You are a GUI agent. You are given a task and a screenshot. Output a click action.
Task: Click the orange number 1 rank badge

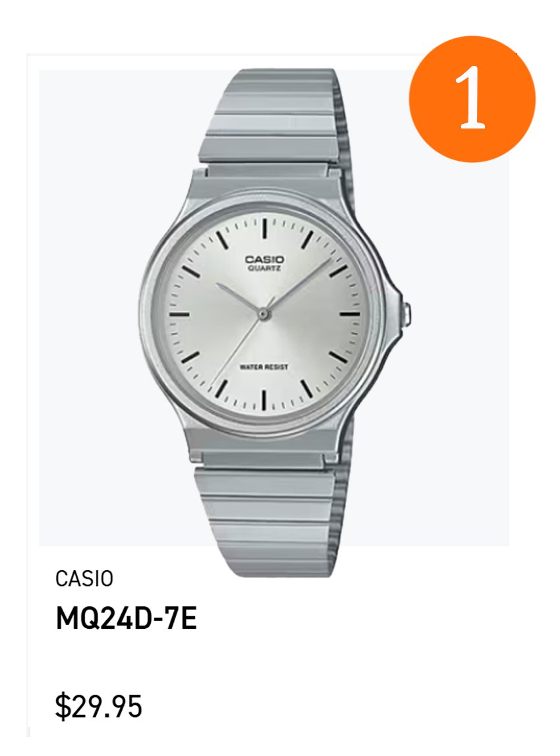[472, 99]
